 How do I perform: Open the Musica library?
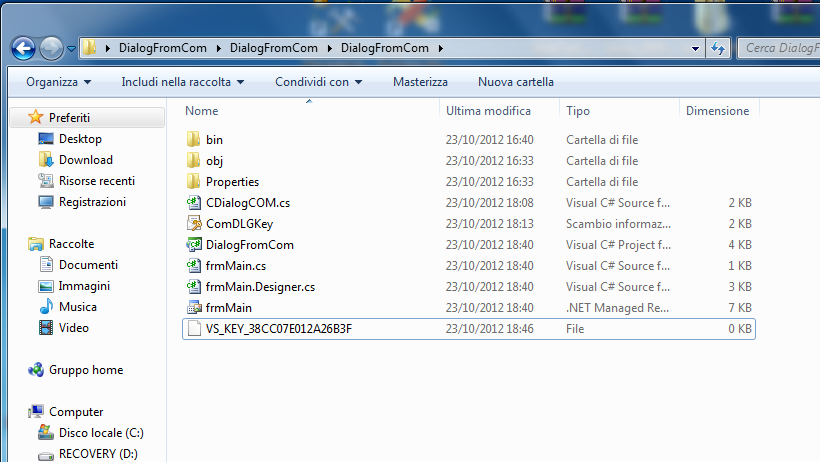point(78,307)
